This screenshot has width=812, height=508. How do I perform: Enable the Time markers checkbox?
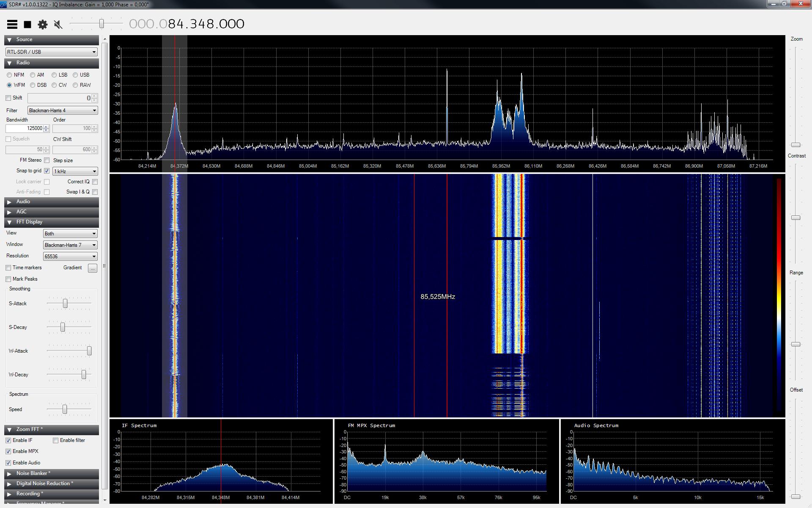[8, 268]
